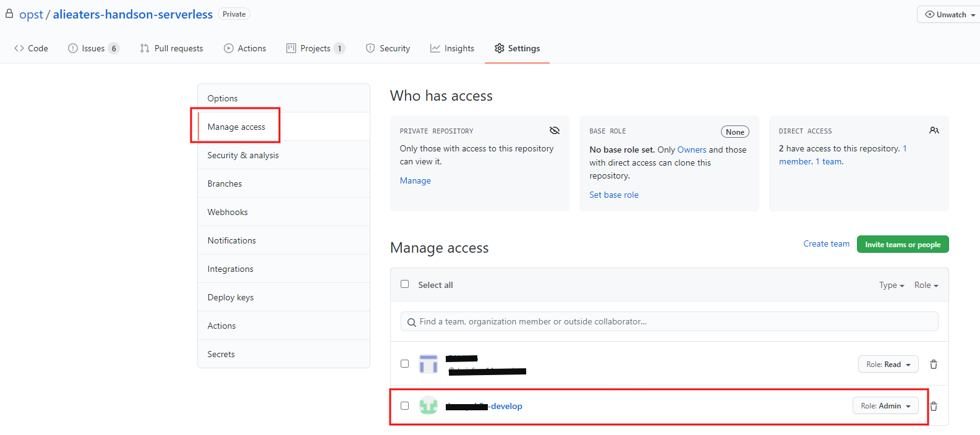This screenshot has height=435, width=980.
Task: Open Options in settings sidebar
Action: point(284,98)
